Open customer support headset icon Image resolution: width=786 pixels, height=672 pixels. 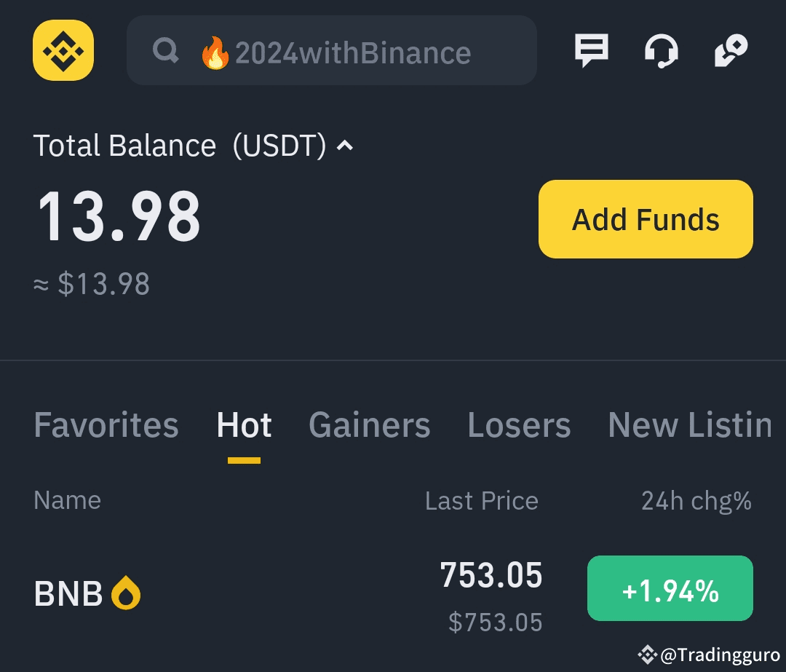661,51
